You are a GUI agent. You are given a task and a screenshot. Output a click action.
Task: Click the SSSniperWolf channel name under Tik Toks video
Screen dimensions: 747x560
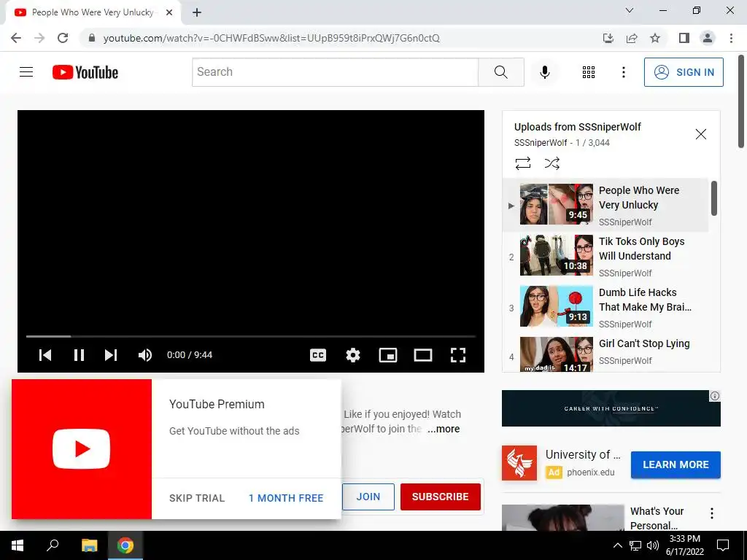click(625, 273)
